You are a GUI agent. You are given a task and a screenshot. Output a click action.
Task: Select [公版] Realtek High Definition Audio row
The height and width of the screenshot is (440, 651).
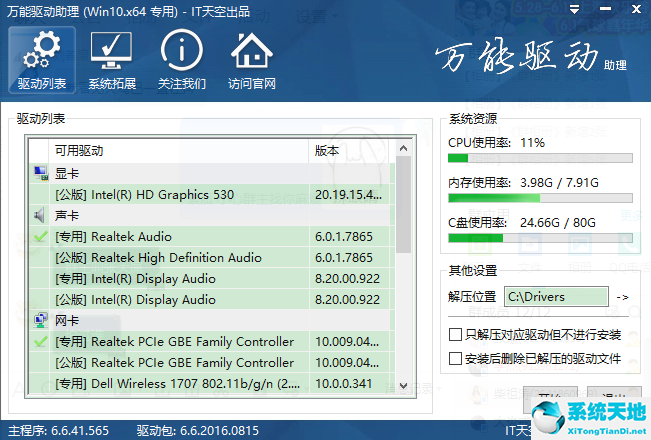pyautogui.click(x=212, y=257)
